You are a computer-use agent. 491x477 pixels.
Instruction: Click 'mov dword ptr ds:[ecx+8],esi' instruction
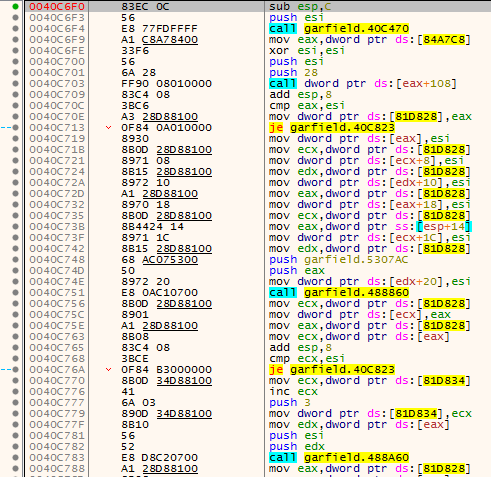pos(366,161)
